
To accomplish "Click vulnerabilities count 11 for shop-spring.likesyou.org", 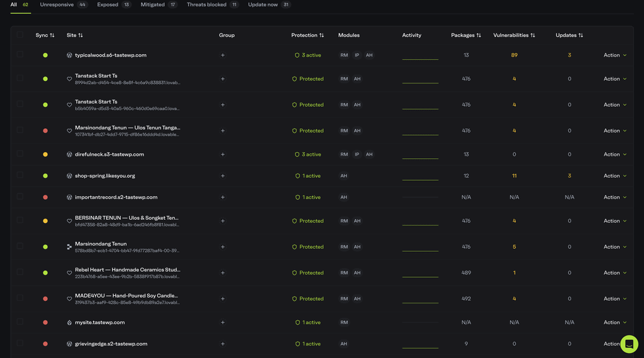I will [x=514, y=175].
